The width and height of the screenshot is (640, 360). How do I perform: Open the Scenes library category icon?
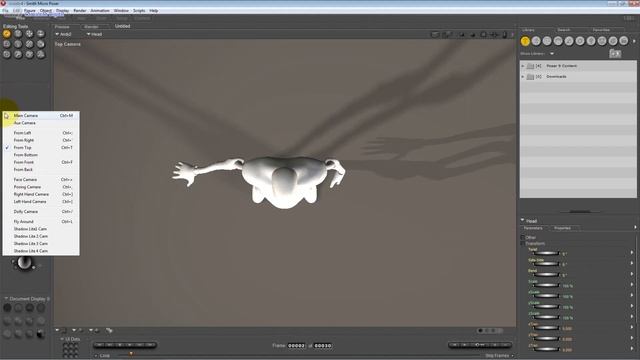point(624,41)
